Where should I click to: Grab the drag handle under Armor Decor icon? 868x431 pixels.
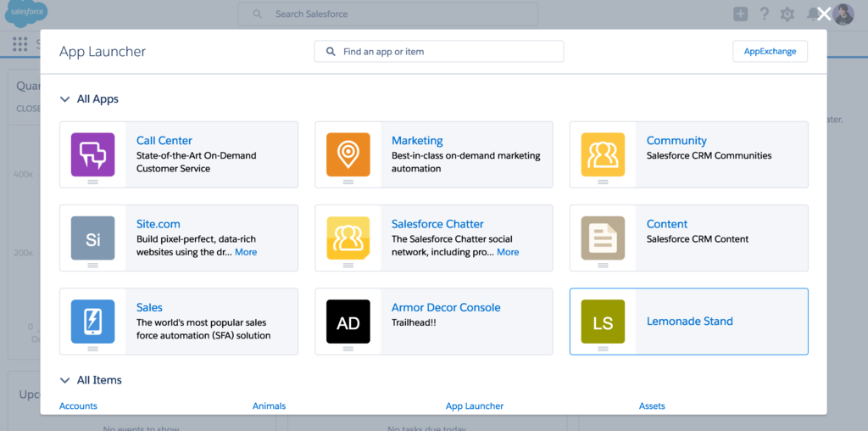click(348, 349)
